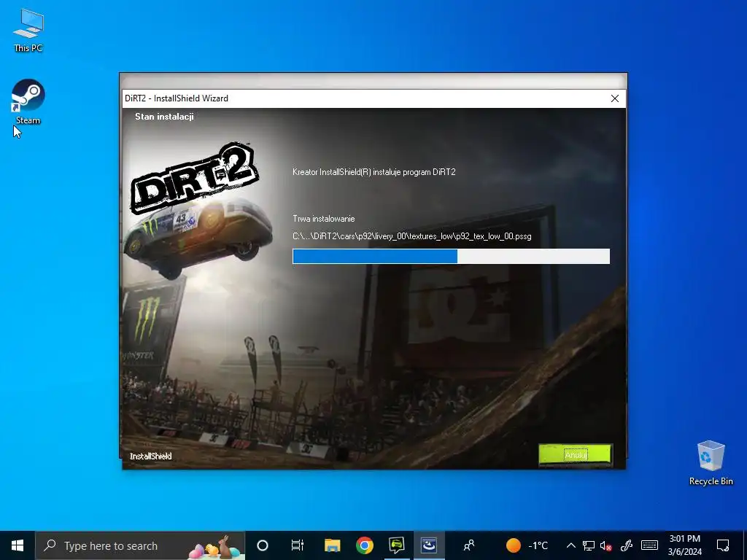The width and height of the screenshot is (747, 560).
Task: Launch Google Chrome from taskbar
Action: (365, 545)
